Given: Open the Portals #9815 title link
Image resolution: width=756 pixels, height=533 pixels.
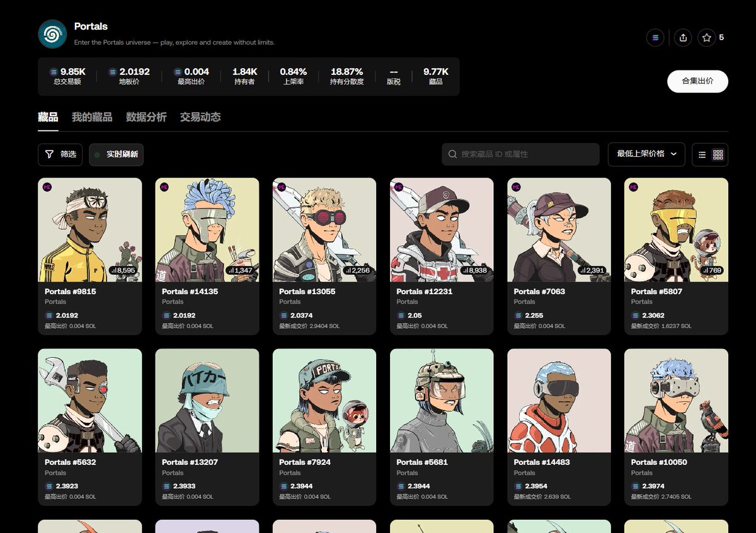Looking at the screenshot, I should click(x=71, y=292).
